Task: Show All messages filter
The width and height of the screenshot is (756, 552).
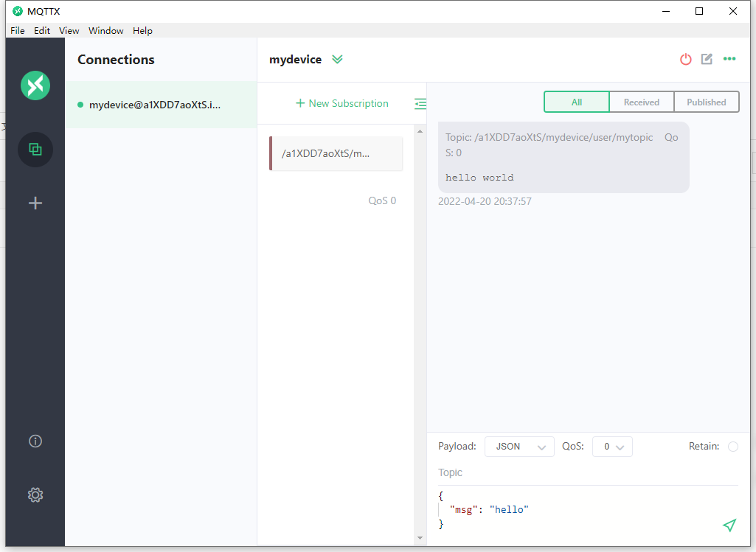Action: point(577,102)
